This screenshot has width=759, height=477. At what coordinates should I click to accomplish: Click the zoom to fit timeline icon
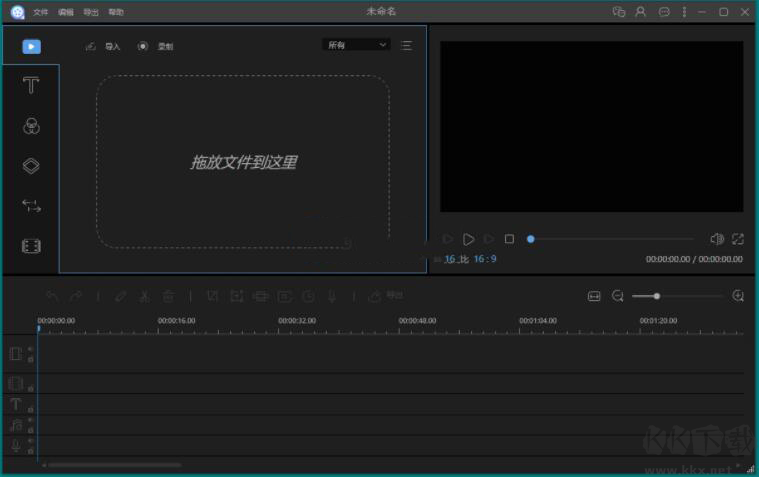594,296
